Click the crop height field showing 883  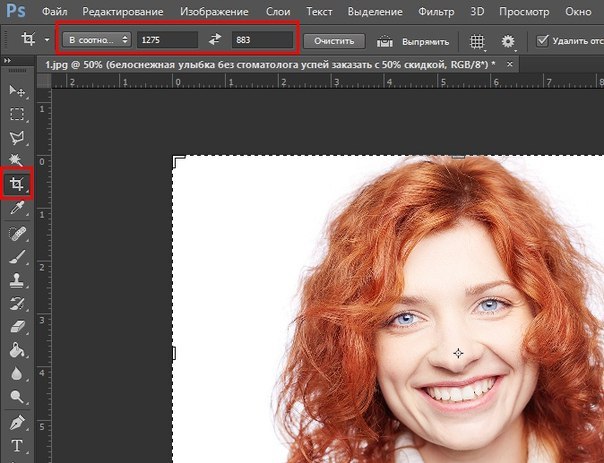click(x=262, y=40)
